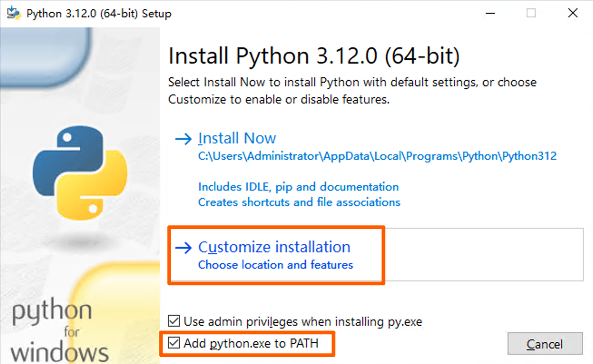Click the arrow icon beside Customize installation
Screen dimensions: 593x364
click(183, 247)
